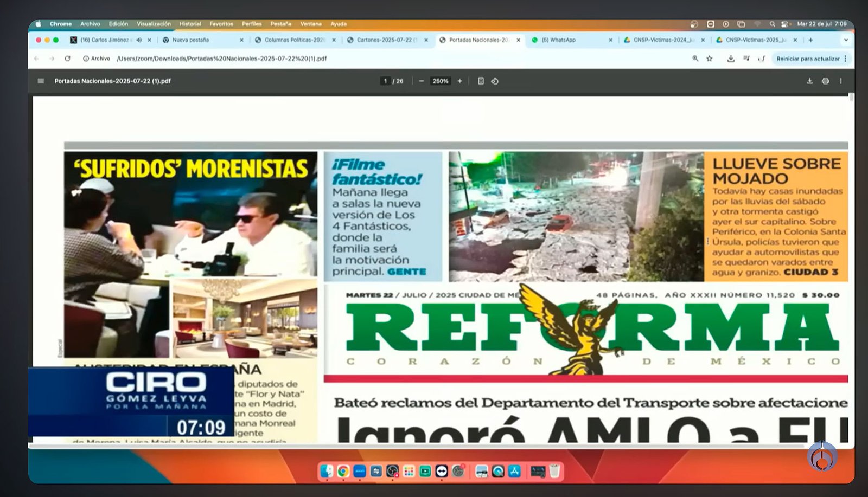Toggle the PDF sidebar menu icon
Image resolution: width=868 pixels, height=497 pixels.
coord(41,81)
